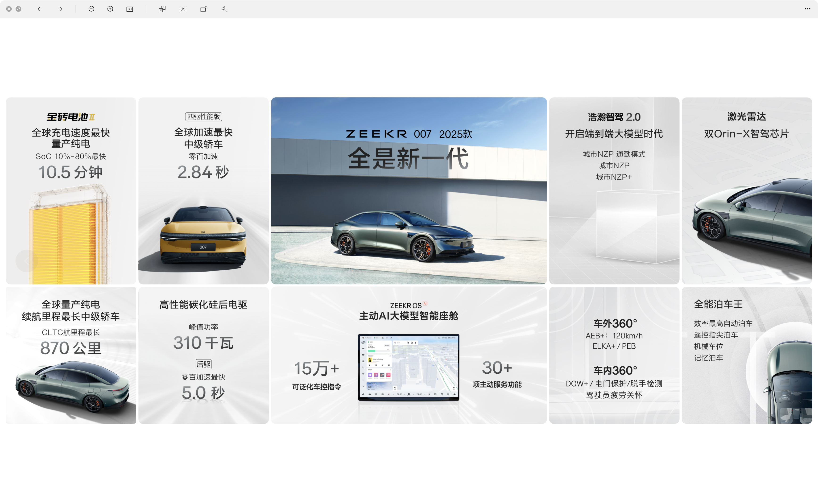Click the '浩瀚智驾 2.0' heading

pos(614,117)
